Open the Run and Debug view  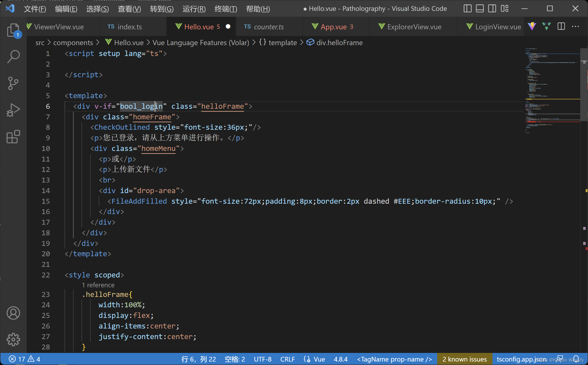(x=14, y=109)
